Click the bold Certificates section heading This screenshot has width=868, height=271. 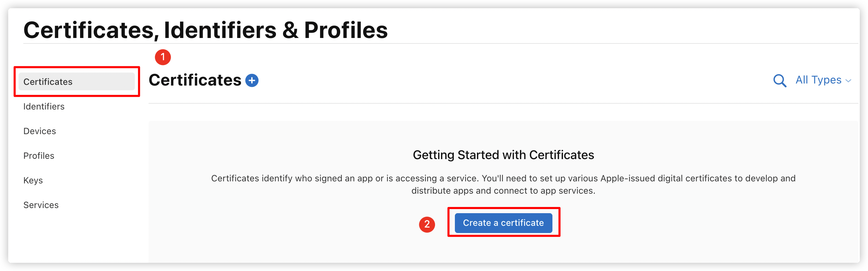(x=195, y=80)
